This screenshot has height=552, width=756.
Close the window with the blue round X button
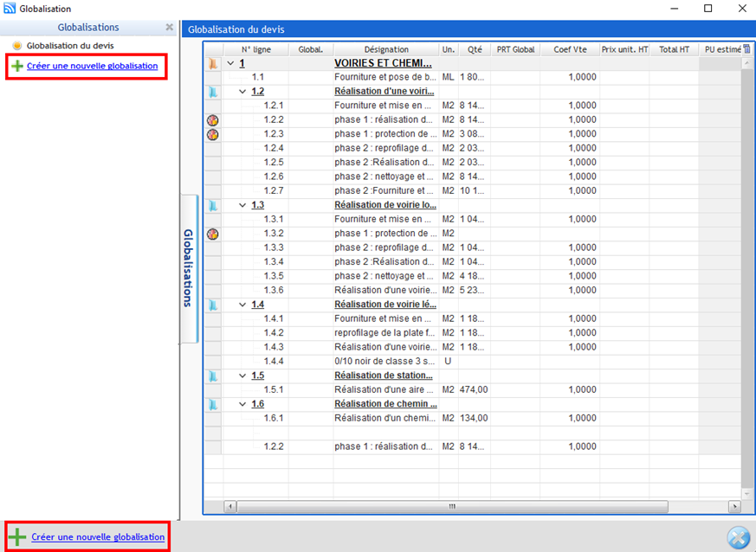[x=737, y=537]
